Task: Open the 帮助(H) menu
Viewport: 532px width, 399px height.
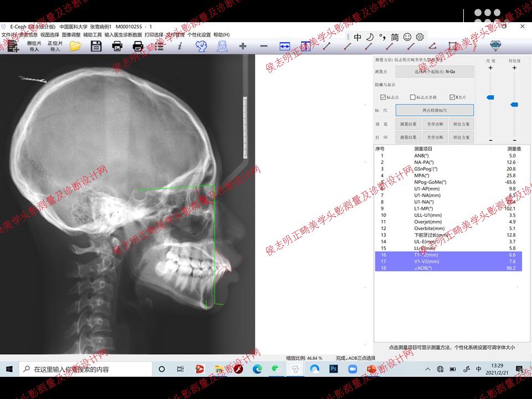Action: (222, 34)
